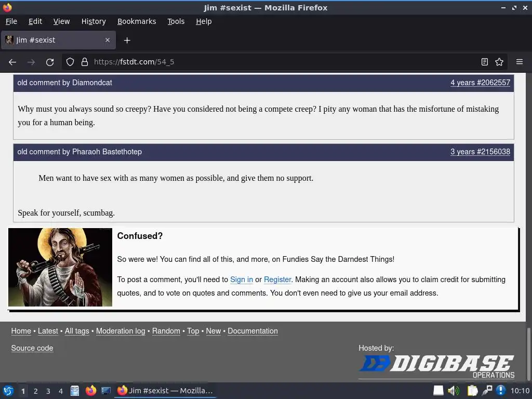Open the Top footer link

click(193, 331)
